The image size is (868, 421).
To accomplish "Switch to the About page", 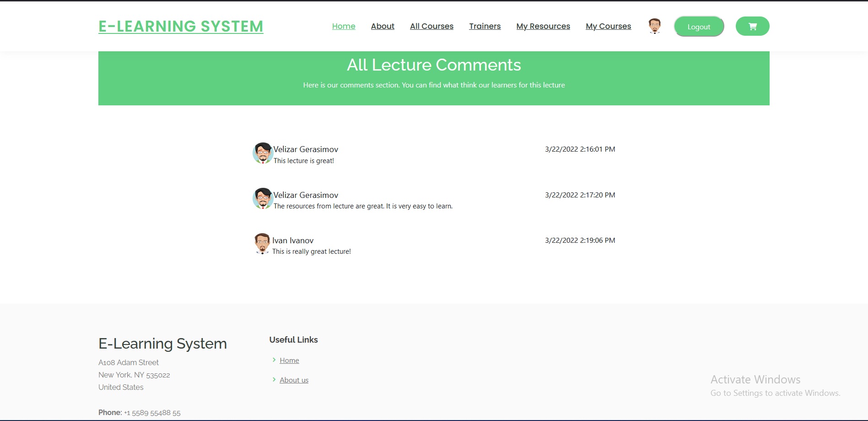I will tap(382, 26).
